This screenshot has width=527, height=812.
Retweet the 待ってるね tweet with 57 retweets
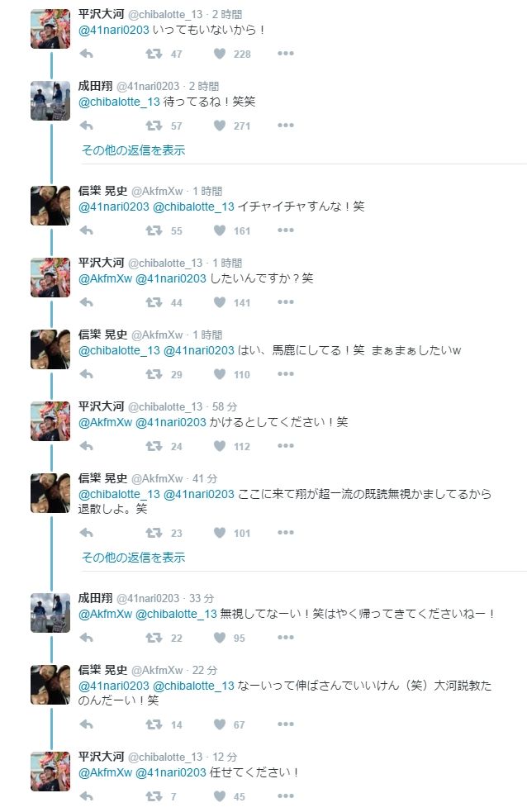(154, 126)
